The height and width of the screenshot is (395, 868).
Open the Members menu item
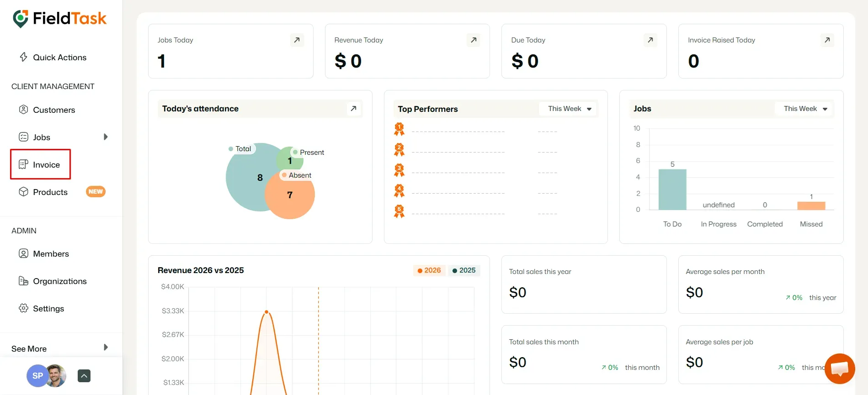click(x=51, y=254)
